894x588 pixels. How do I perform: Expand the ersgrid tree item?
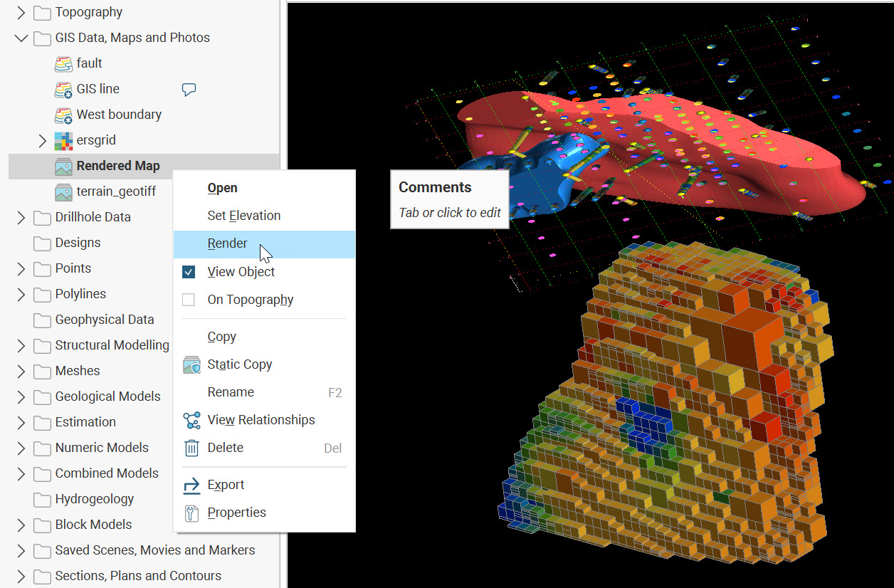[x=42, y=140]
